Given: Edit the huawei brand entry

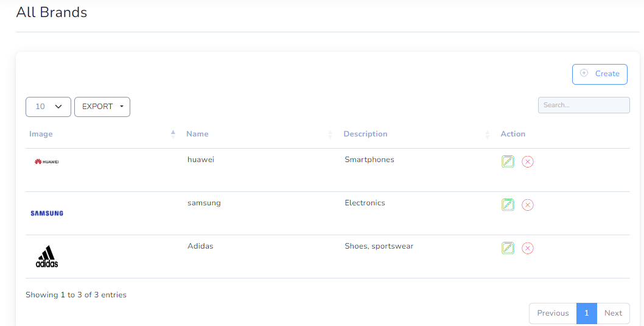Looking at the screenshot, I should 508,161.
